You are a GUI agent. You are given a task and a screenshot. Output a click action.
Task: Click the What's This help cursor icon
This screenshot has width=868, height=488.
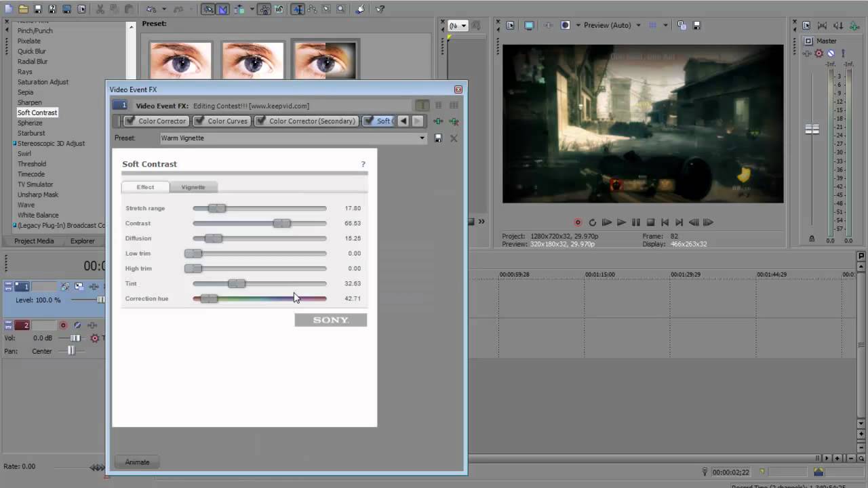[x=380, y=9]
